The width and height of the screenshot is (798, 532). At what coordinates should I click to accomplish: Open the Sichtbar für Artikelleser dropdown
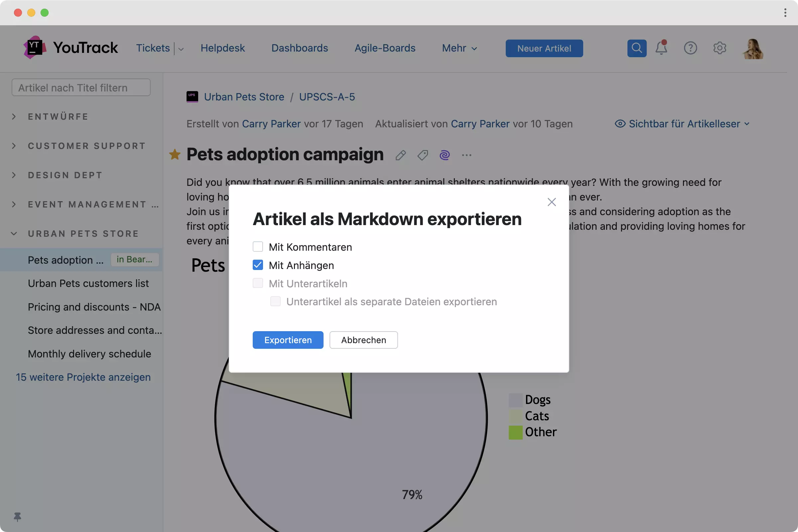point(682,124)
